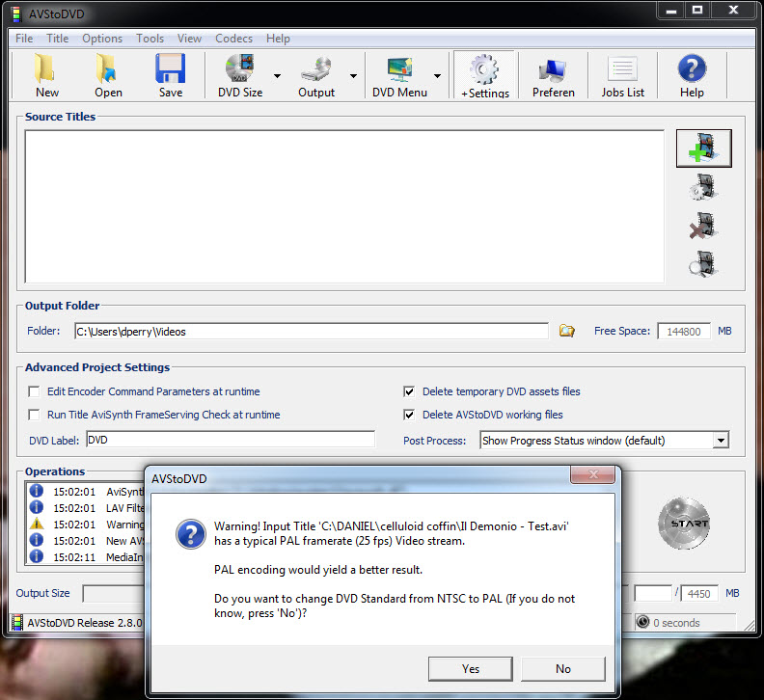
Task: Close the AVStoDVD warning dialog
Action: [x=592, y=475]
